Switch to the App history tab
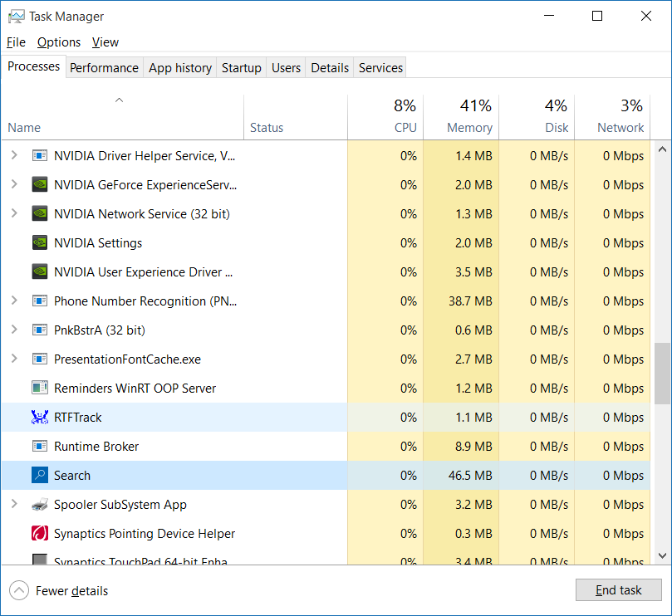672x616 pixels. click(x=180, y=68)
